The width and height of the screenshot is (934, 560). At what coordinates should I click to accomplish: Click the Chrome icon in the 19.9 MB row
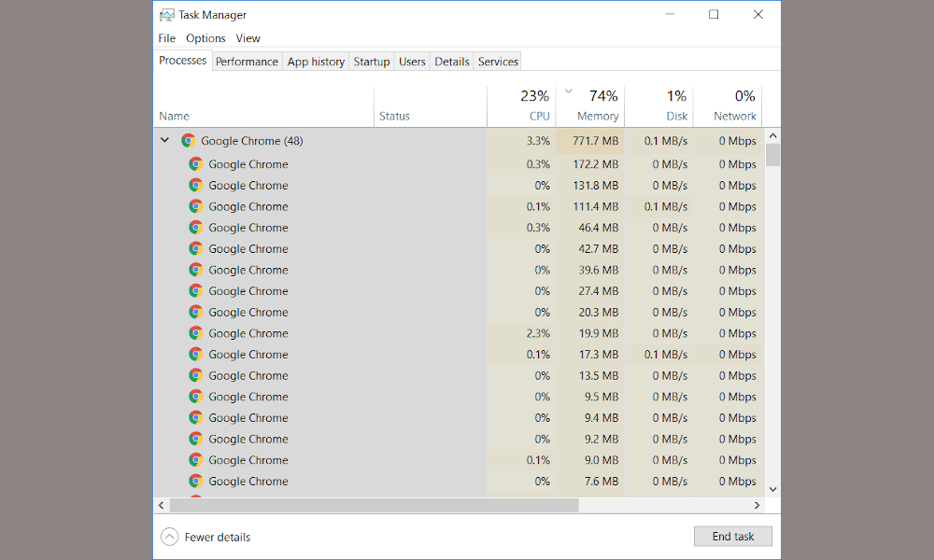[x=195, y=333]
